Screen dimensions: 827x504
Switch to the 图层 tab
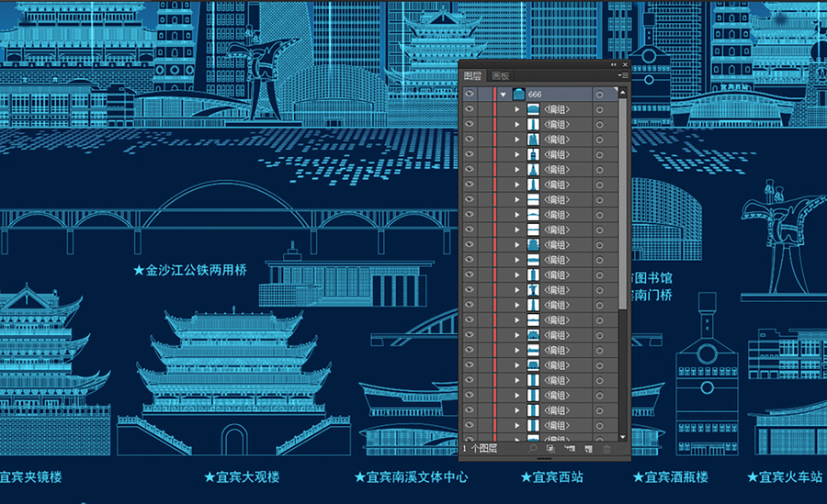pos(472,75)
